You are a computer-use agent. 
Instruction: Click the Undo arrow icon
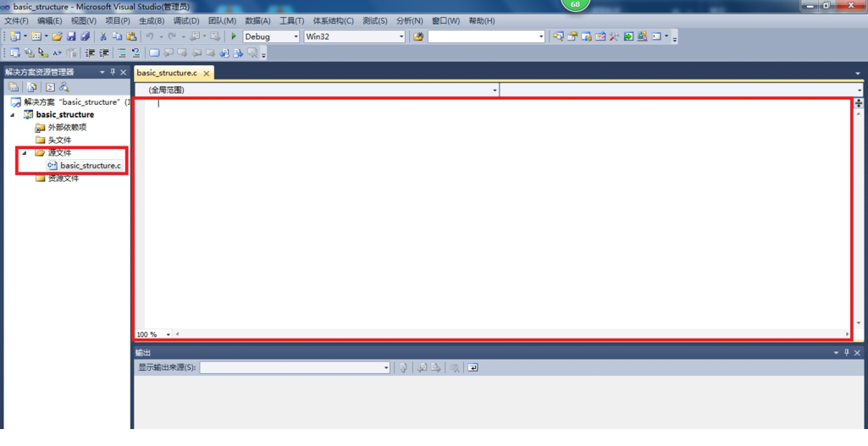pyautogui.click(x=149, y=36)
